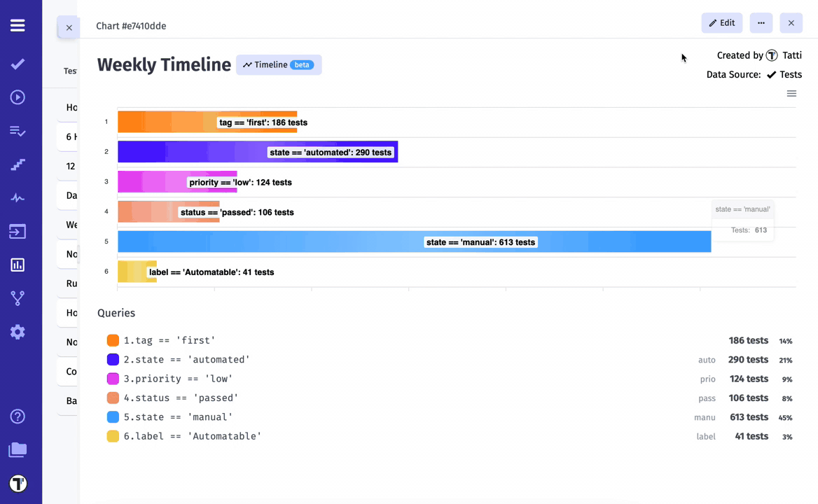Click the Timeline beta badge
Viewport: 818px width, 504px height.
[x=279, y=64]
